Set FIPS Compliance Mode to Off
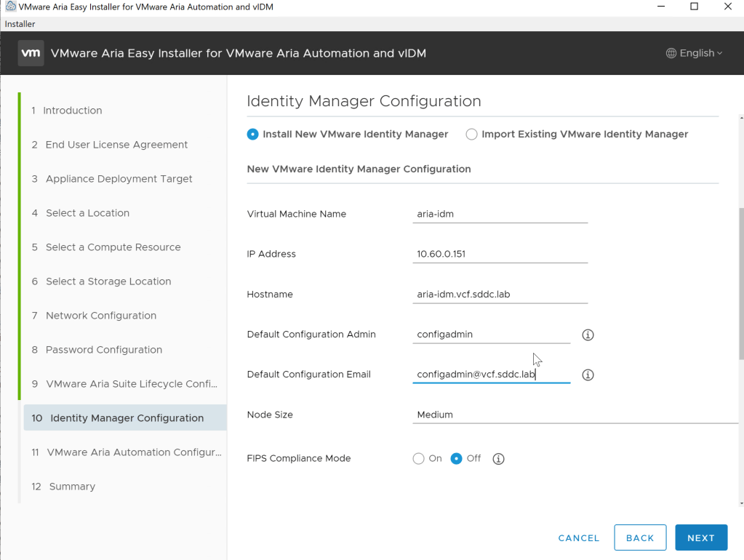 [x=457, y=459]
